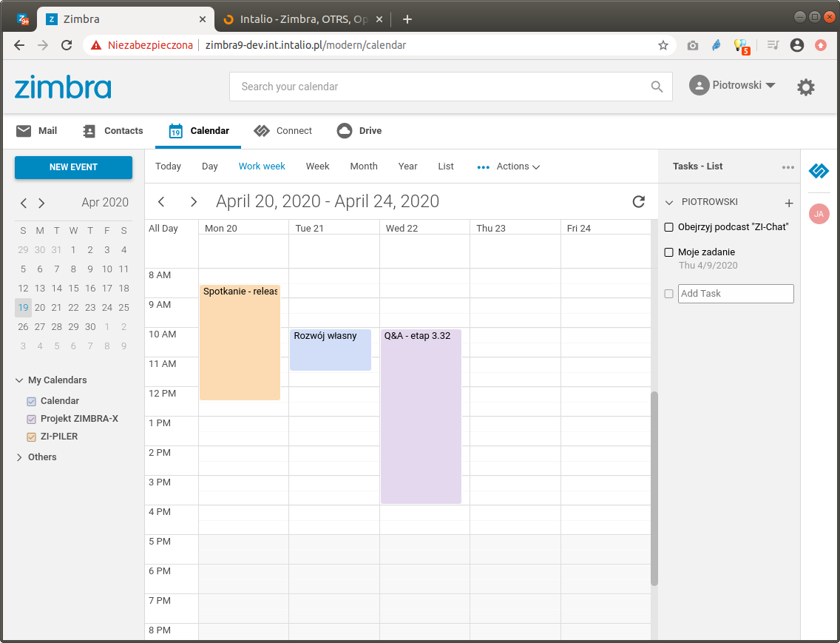Viewport: 840px width, 643px height.
Task: Open the settings gear menu
Action: pyautogui.click(x=806, y=87)
